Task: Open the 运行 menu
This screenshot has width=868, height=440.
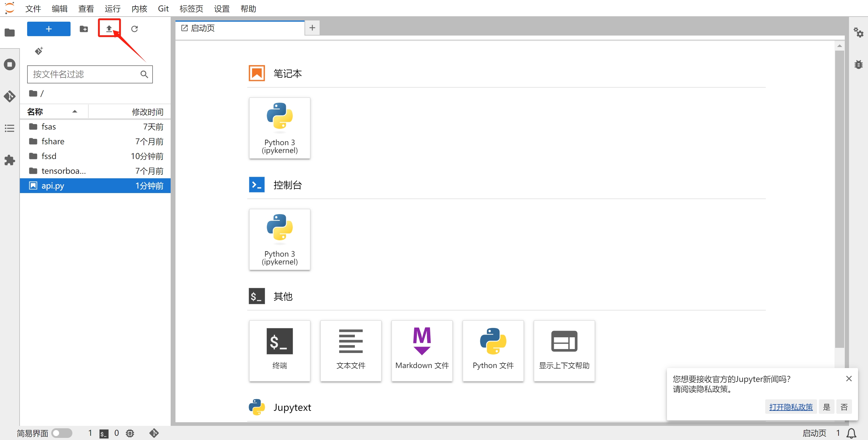Action: pyautogui.click(x=112, y=8)
